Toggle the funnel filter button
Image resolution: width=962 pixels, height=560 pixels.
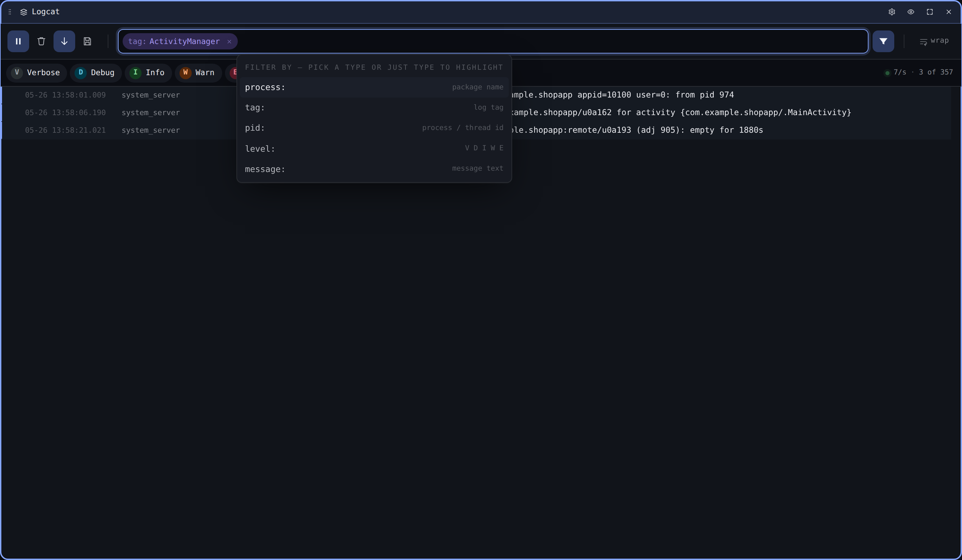pos(883,41)
